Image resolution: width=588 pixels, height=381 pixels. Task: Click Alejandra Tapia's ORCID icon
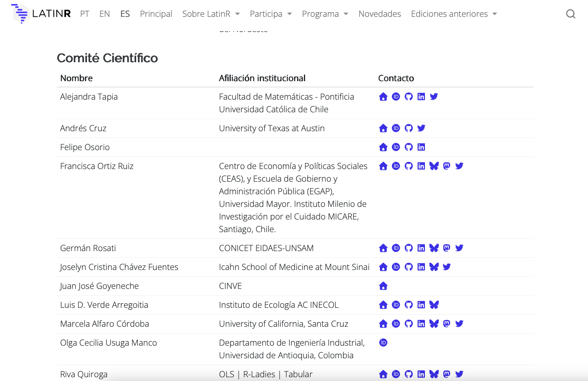[396, 97]
